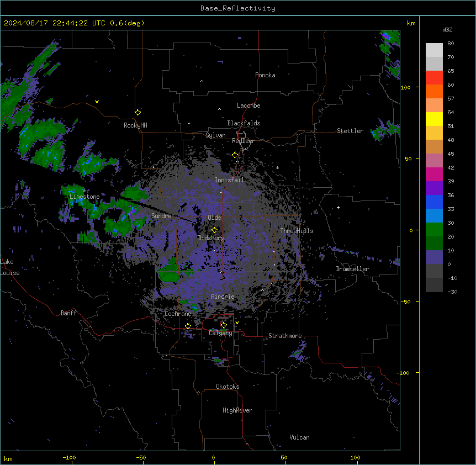476x465 pixels.
Task: Pick the purple 0-10 dBZ legend swatch
Action: (434, 257)
